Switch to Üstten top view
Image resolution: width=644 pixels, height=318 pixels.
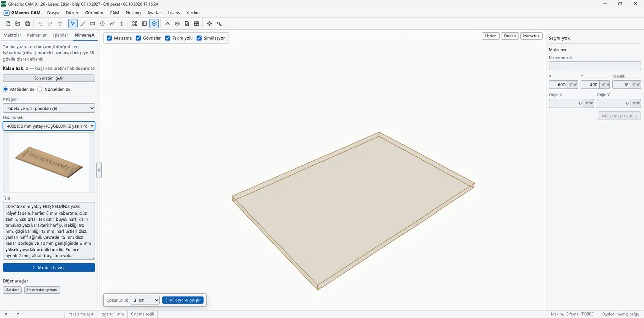point(491,36)
